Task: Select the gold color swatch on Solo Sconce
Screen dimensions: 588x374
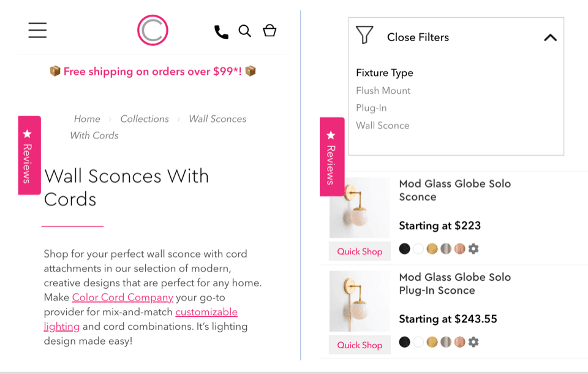Action: (x=432, y=249)
